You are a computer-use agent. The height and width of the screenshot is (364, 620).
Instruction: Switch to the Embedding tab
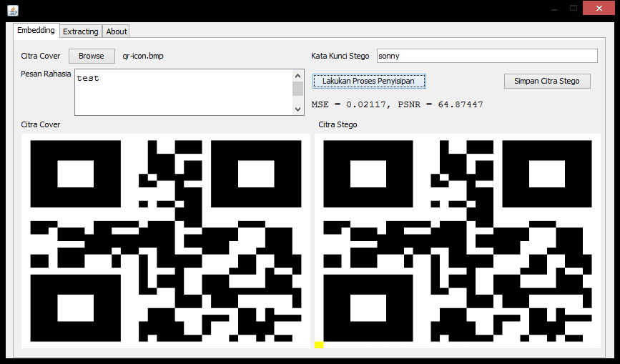[36, 31]
